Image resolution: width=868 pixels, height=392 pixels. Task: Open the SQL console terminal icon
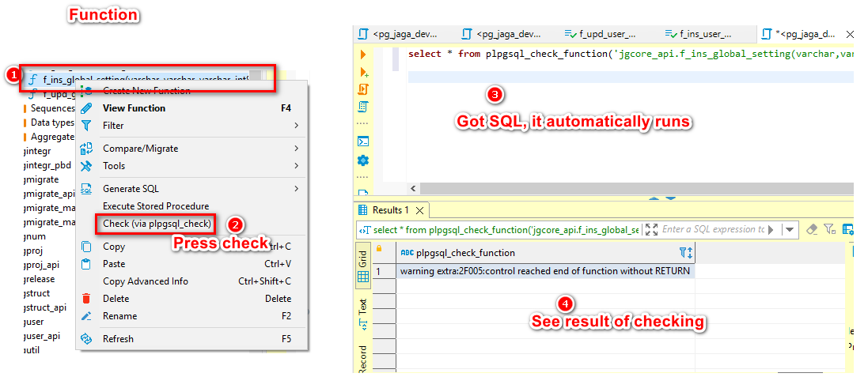pyautogui.click(x=363, y=141)
